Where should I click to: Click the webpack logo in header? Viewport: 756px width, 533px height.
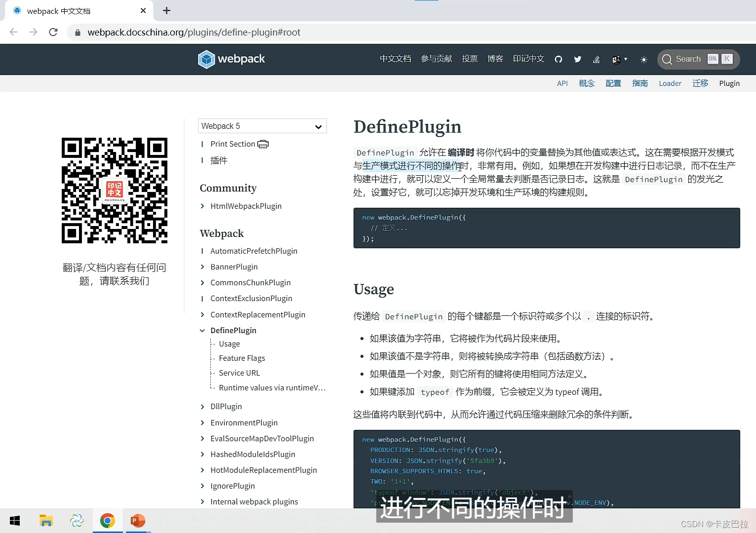click(231, 59)
